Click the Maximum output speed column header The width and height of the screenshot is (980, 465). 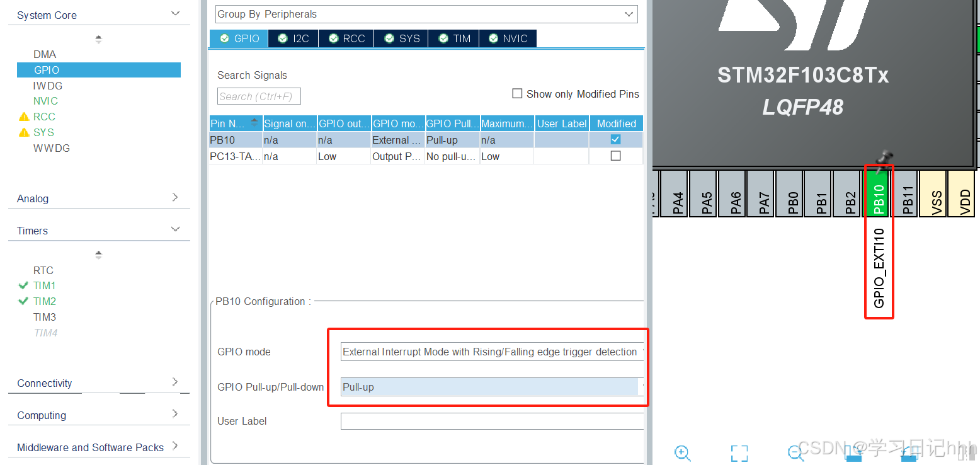tap(507, 123)
